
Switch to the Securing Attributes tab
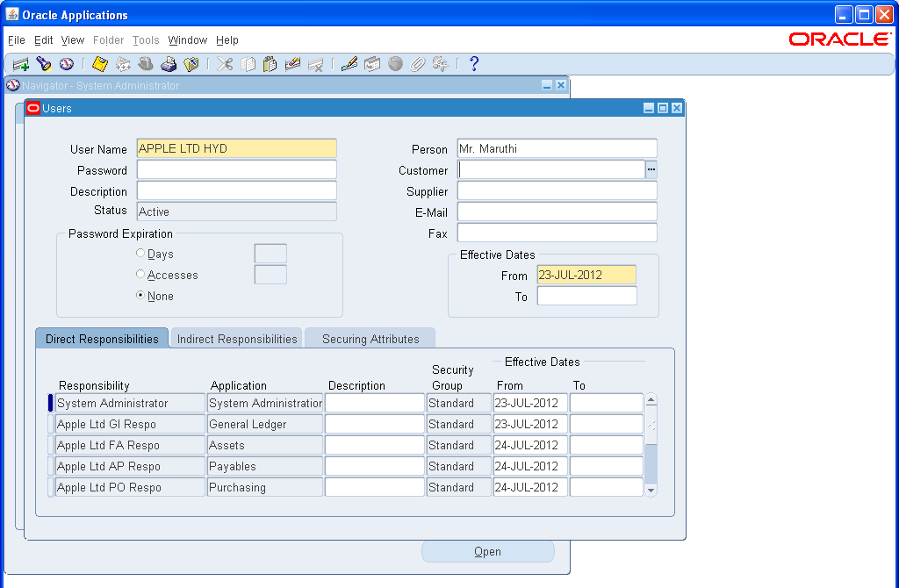point(370,337)
